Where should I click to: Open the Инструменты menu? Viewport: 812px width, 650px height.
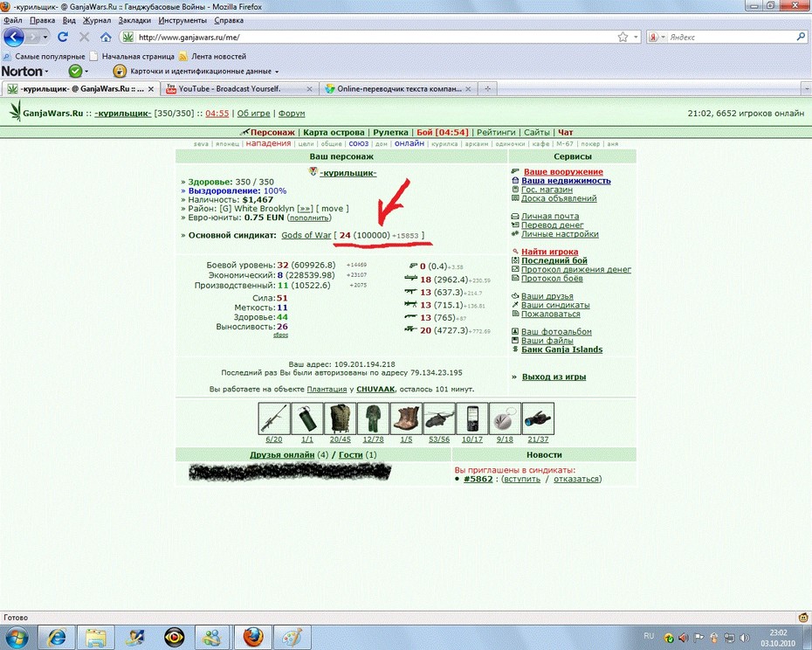182,21
